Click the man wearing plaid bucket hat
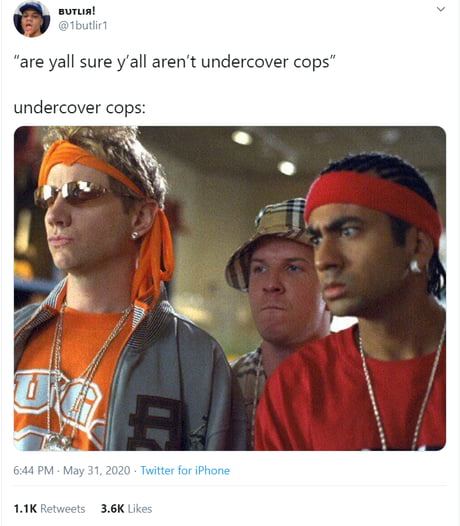 coord(275,275)
